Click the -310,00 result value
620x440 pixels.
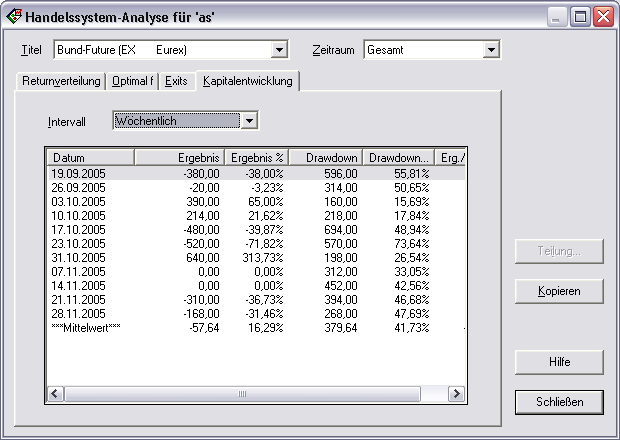(201, 300)
